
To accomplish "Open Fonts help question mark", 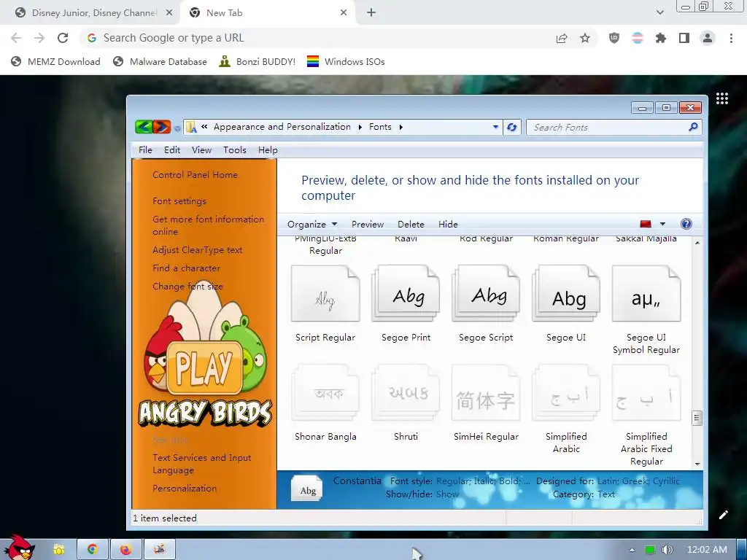I will pos(686,224).
